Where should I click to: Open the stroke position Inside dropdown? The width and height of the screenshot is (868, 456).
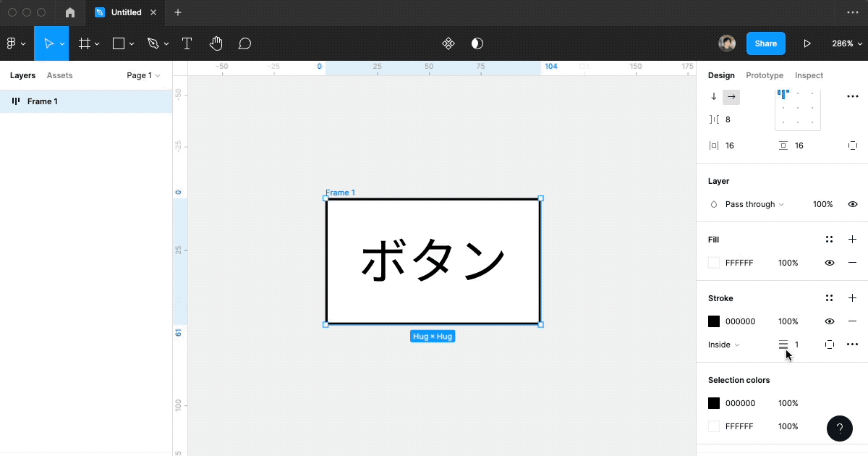[723, 345]
